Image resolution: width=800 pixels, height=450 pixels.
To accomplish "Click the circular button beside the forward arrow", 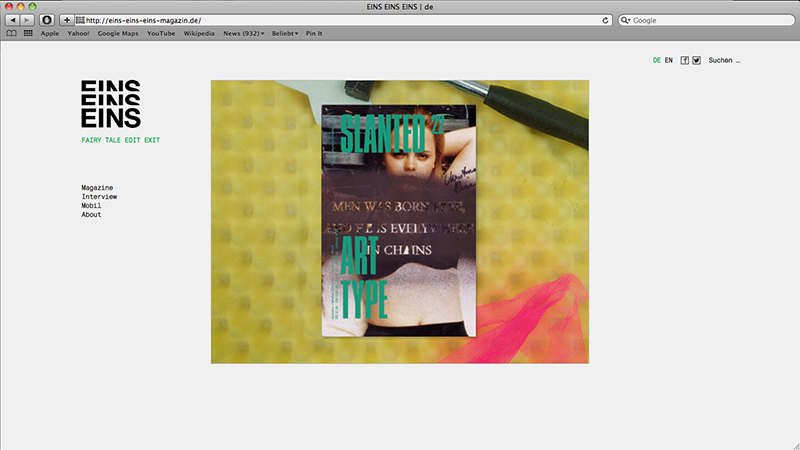I will 47,20.
